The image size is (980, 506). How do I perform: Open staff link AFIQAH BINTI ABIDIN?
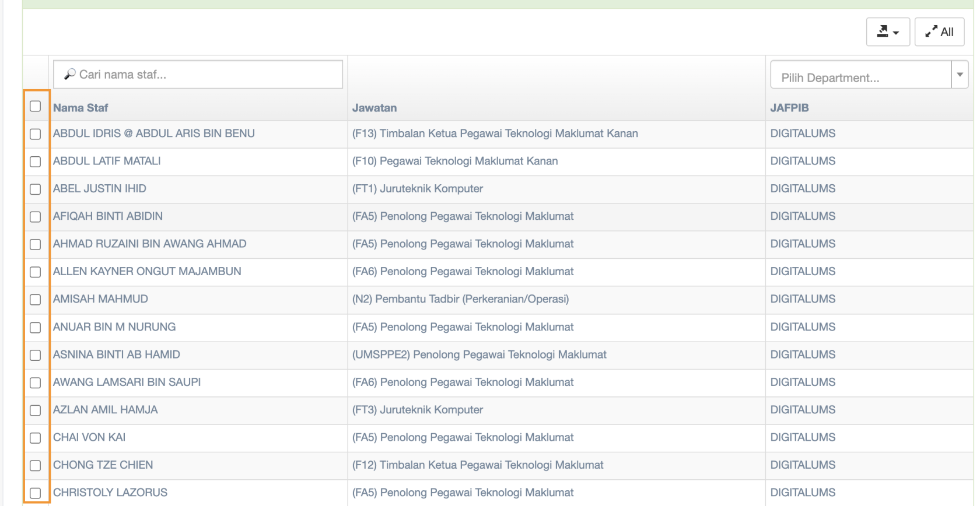tap(108, 216)
